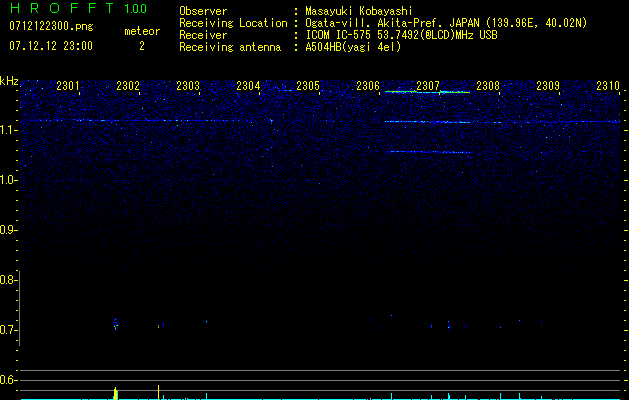The image size is (629, 400).
Task: Click the 0.9 kHz axis label
Action: (7, 230)
